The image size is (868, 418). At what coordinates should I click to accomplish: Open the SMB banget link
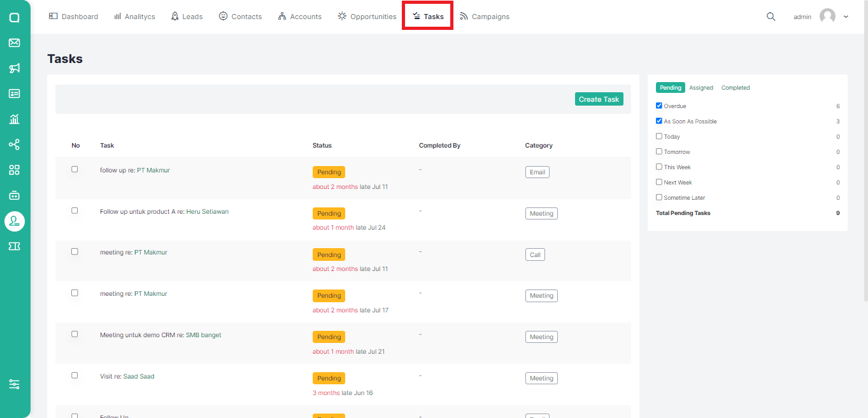point(204,335)
